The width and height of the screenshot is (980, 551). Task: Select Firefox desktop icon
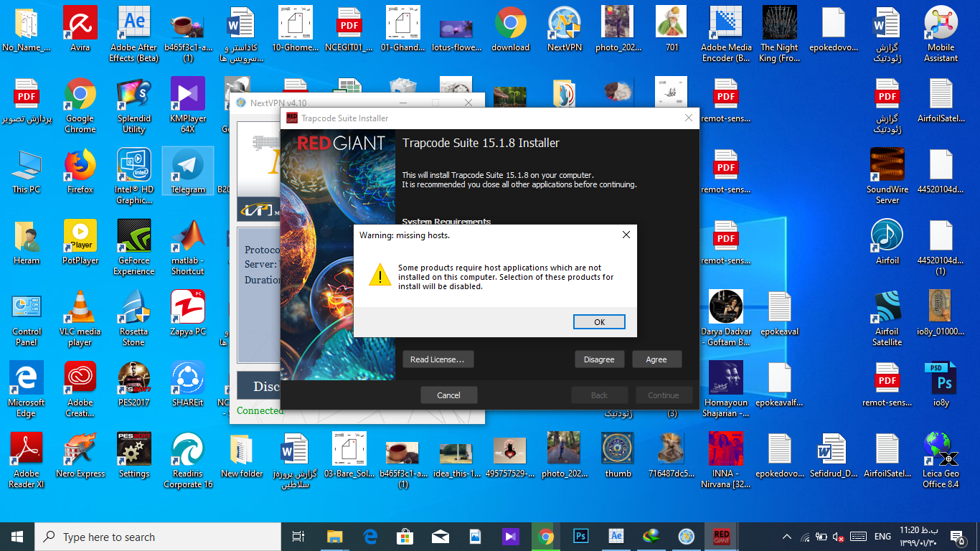(80, 171)
